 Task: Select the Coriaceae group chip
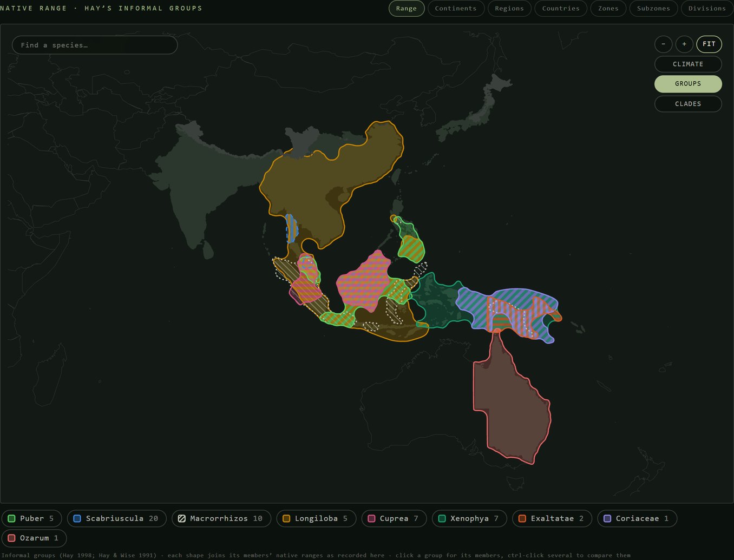637,518
